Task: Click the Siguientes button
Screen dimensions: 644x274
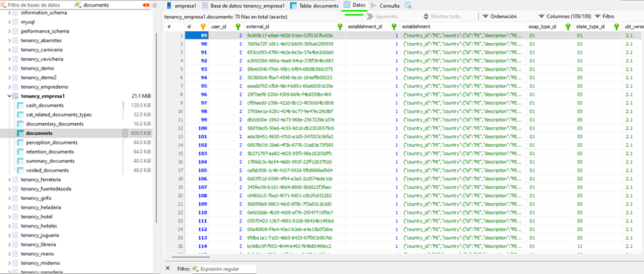Action: pos(382,17)
